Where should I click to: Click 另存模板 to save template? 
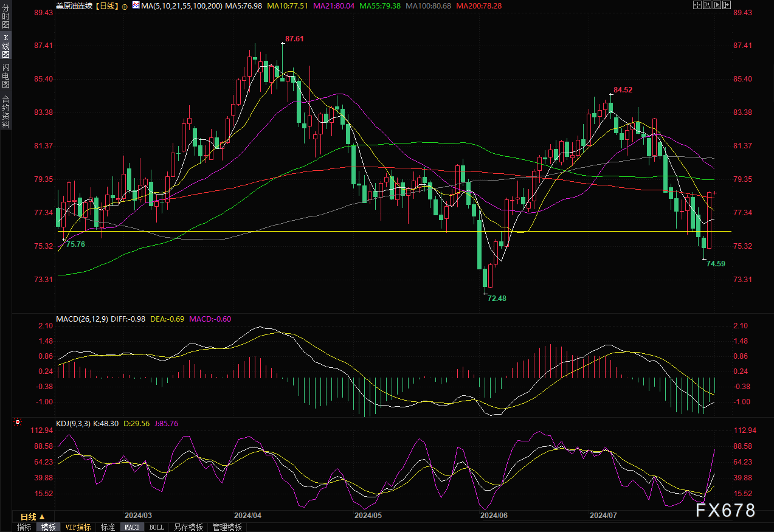[x=188, y=527]
